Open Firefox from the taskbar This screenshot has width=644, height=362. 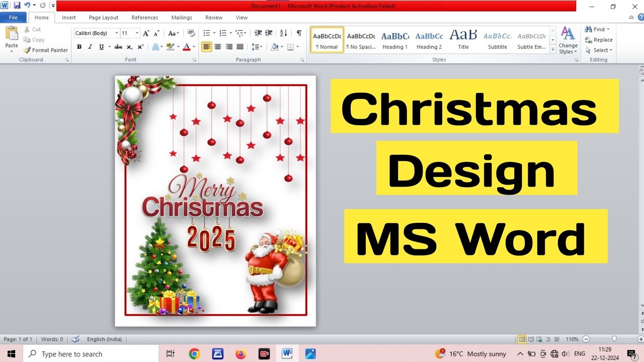240,354
